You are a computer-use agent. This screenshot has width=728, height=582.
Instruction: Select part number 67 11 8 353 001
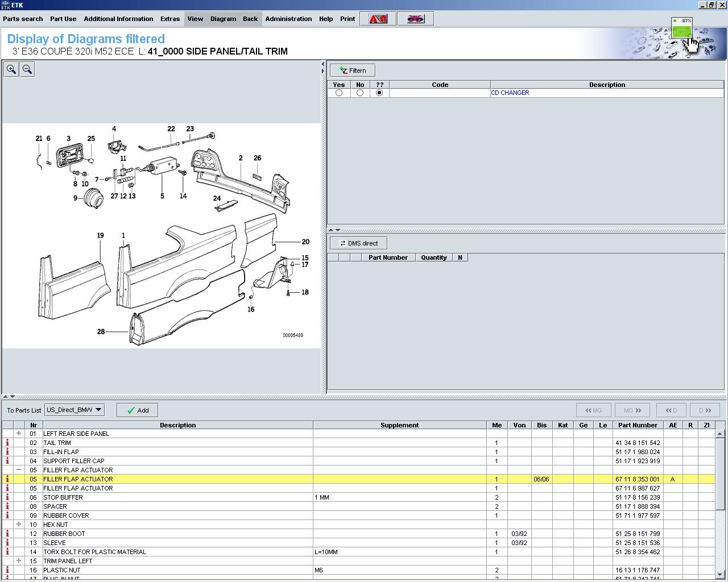pos(638,479)
